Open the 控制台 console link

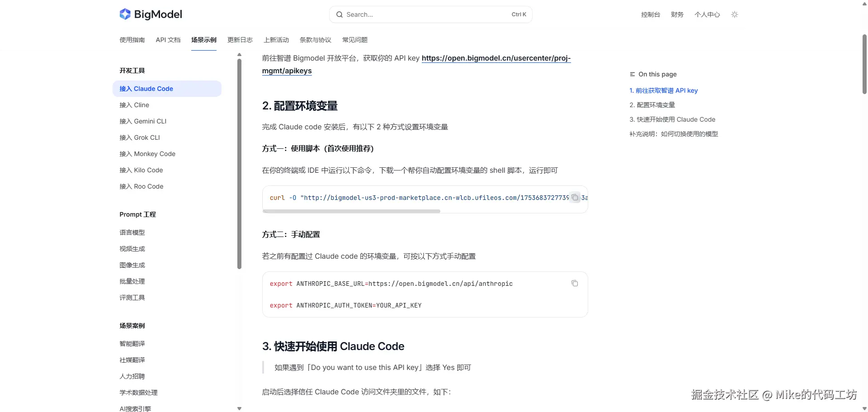click(x=651, y=14)
